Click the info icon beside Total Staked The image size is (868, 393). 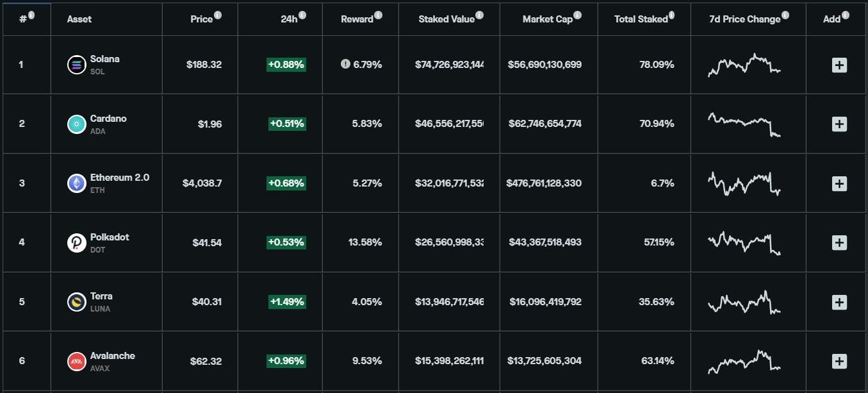pyautogui.click(x=671, y=14)
